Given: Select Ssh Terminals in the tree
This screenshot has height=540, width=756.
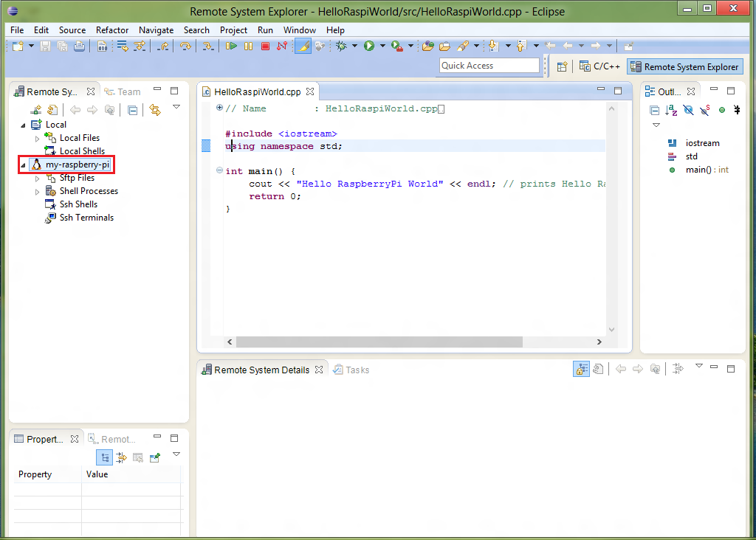Looking at the screenshot, I should [87, 217].
